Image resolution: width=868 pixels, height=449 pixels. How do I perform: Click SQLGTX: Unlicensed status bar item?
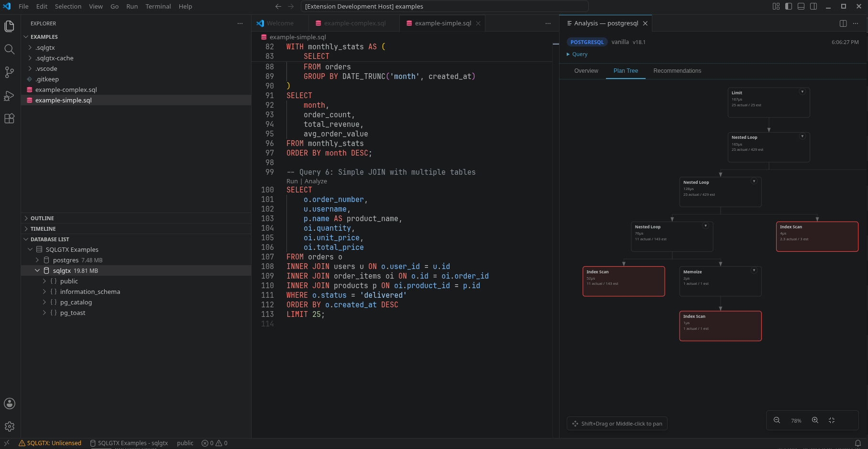click(x=50, y=443)
